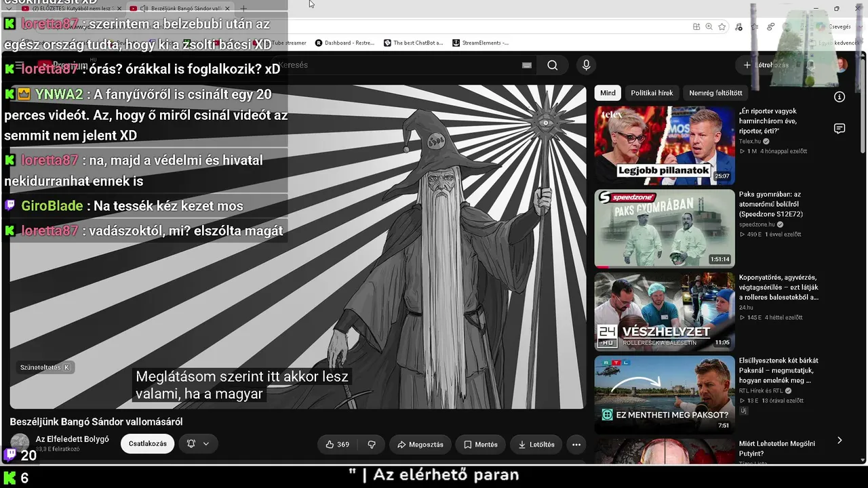Click the Csatlakozás join button
The width and height of the screenshot is (868, 488).
[x=148, y=444]
